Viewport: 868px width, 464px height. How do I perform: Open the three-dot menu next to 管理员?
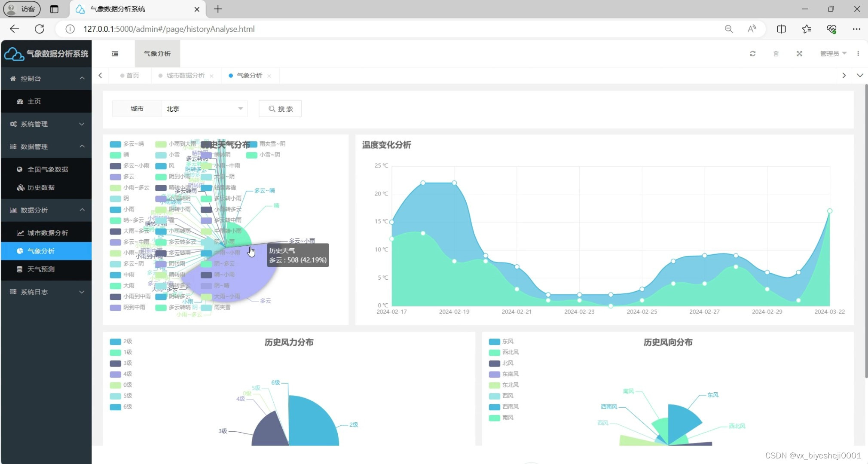(x=858, y=53)
